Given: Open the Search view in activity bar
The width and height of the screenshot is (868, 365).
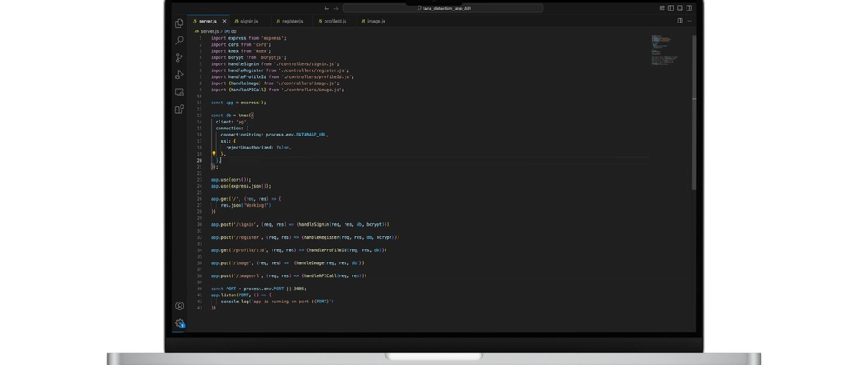Looking at the screenshot, I should click(x=180, y=41).
